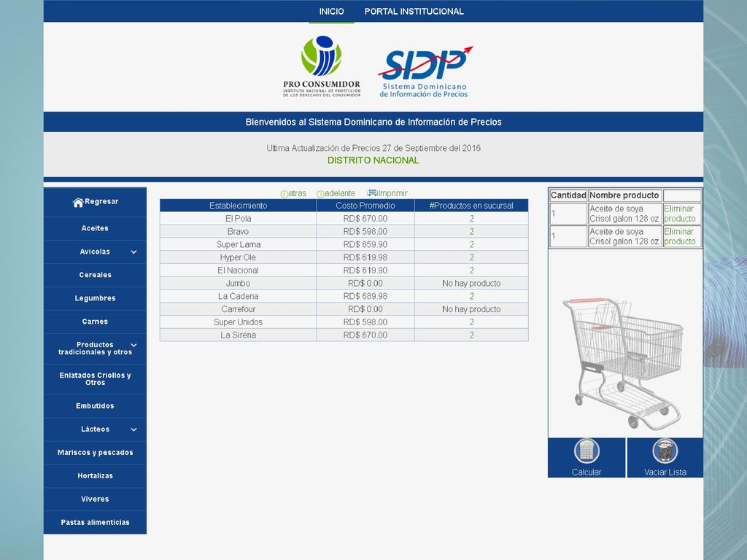Open Pastas alimenticias category
This screenshot has height=560, width=747.
tap(95, 523)
